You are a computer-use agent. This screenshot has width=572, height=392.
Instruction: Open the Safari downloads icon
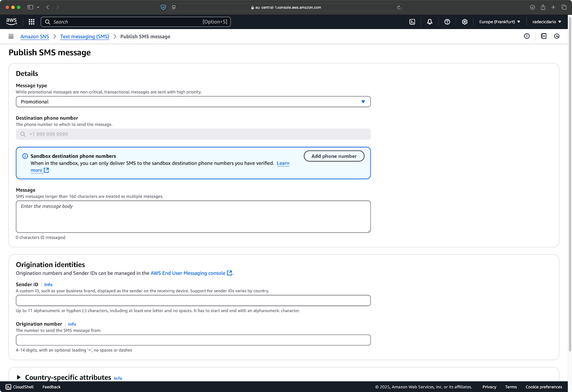(532, 7)
